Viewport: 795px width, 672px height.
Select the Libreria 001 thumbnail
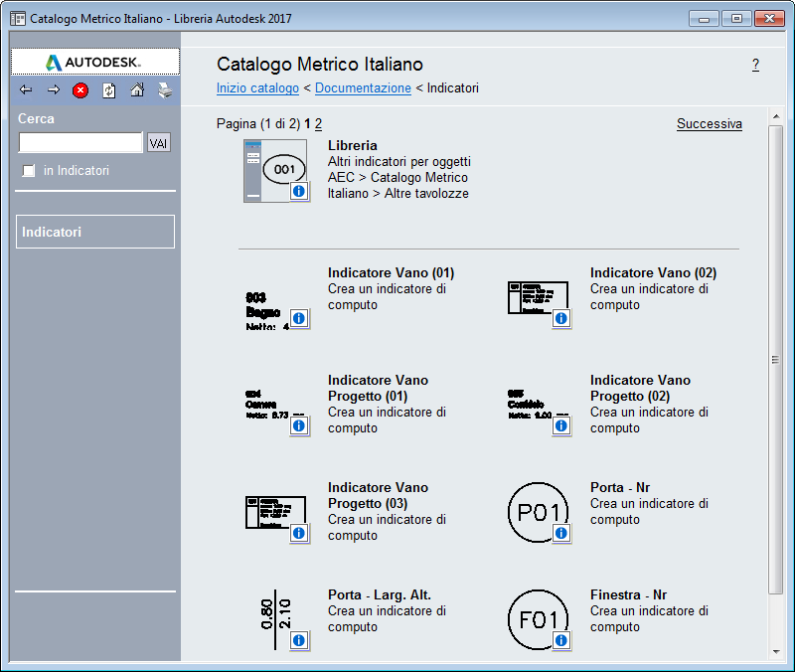(275, 171)
